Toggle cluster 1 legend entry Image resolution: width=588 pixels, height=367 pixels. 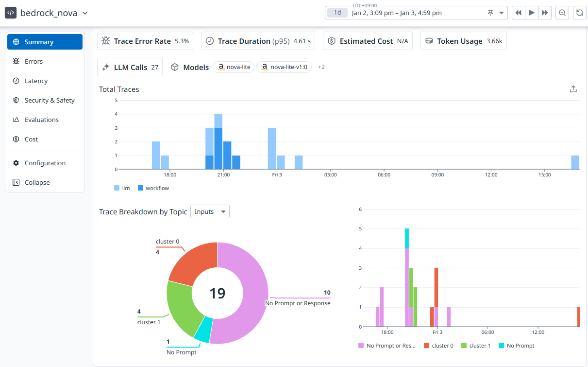[475, 346]
